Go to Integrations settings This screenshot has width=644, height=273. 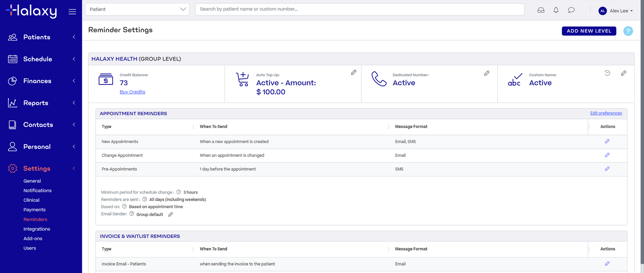[x=37, y=229]
